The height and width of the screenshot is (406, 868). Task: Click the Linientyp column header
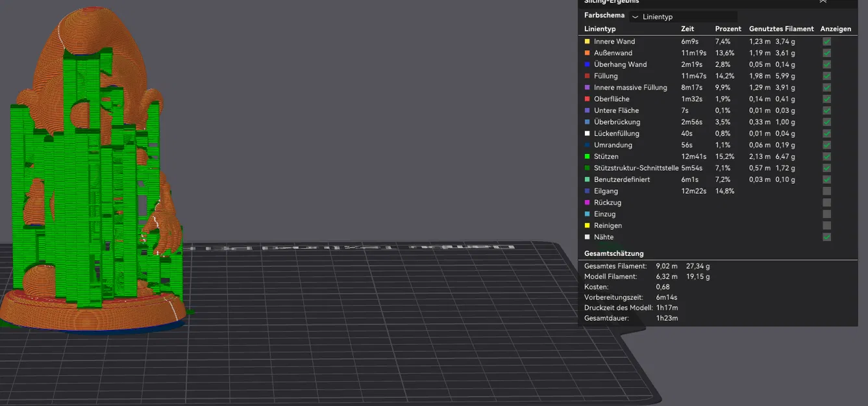click(600, 29)
